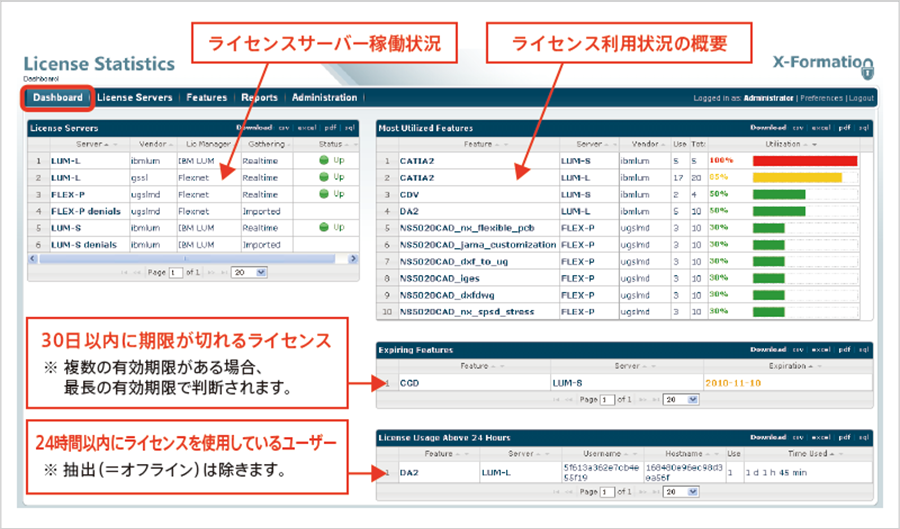This screenshot has width=900, height=529.
Task: Download License Servers panel as excel
Action: [307, 128]
